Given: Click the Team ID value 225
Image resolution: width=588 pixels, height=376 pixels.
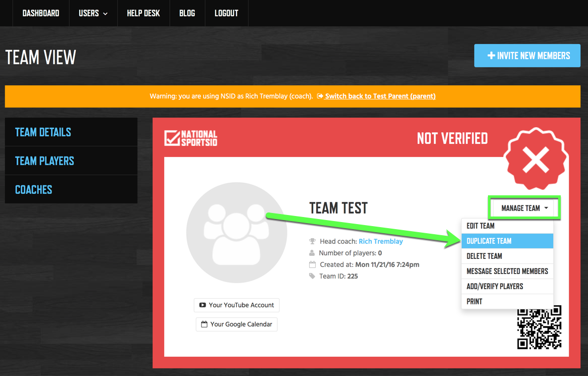Looking at the screenshot, I should click(x=353, y=277).
